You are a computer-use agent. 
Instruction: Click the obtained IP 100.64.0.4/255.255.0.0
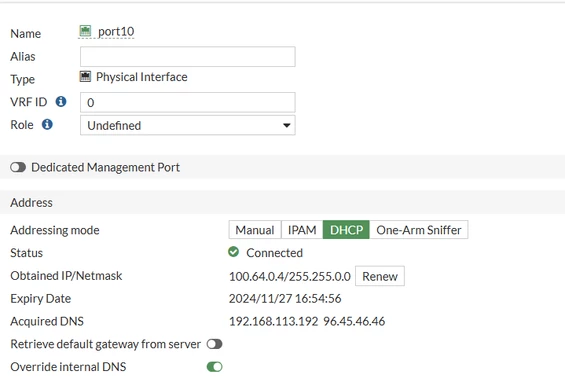pyautogui.click(x=290, y=276)
